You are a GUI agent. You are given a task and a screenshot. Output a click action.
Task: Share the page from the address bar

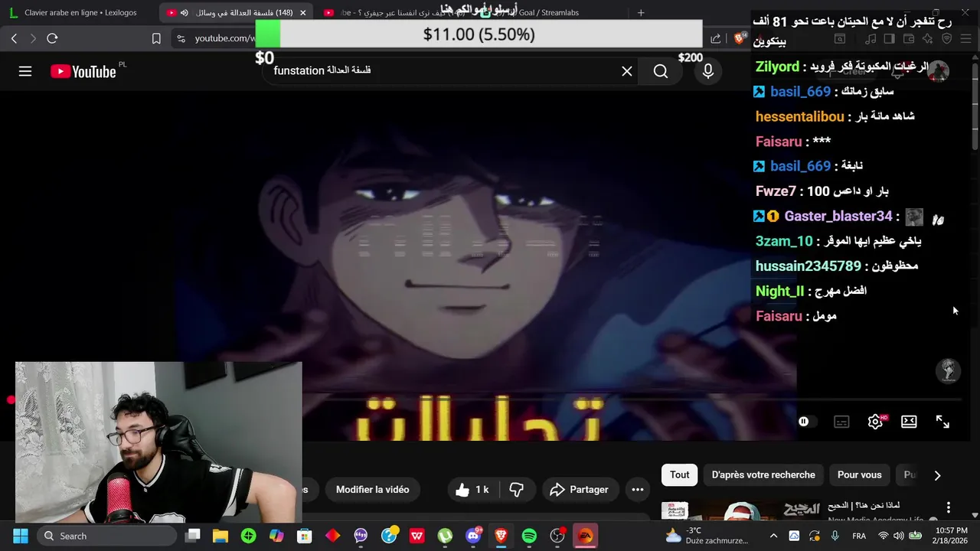[716, 38]
